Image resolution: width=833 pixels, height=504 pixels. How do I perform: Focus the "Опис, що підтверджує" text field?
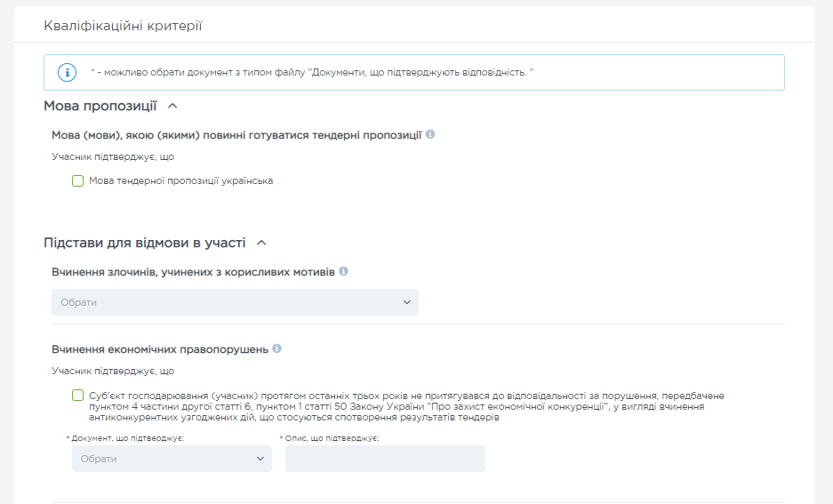[385, 459]
